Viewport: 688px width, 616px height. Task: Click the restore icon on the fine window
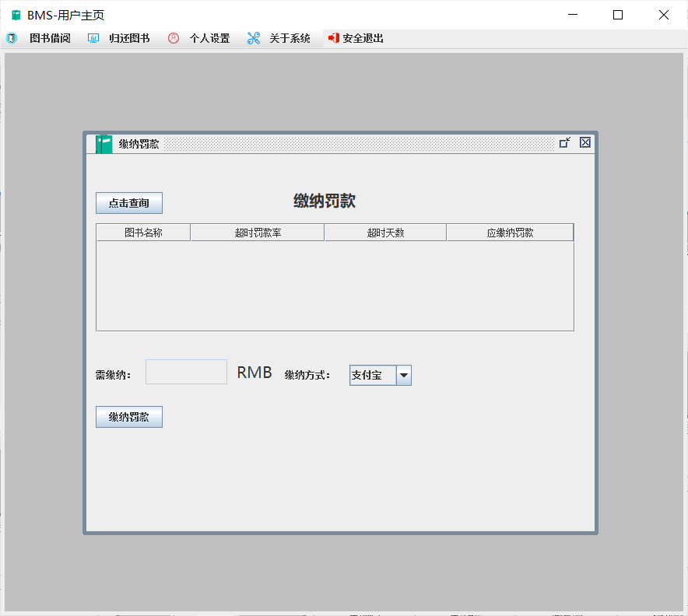pos(564,142)
